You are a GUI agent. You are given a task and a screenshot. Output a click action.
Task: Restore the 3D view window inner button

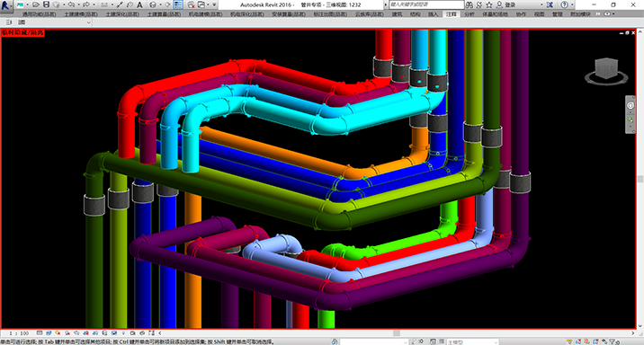pos(627,32)
